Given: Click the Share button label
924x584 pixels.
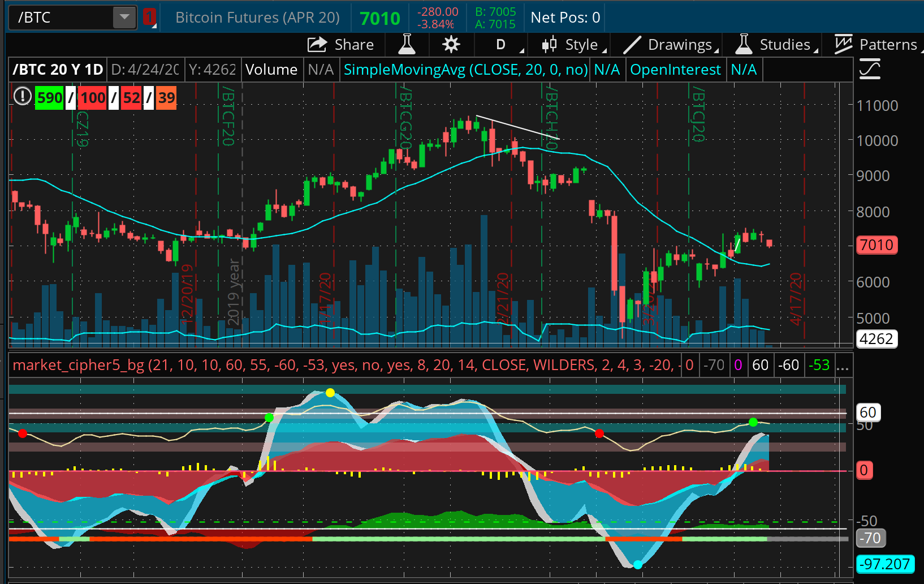Looking at the screenshot, I should pos(354,45).
